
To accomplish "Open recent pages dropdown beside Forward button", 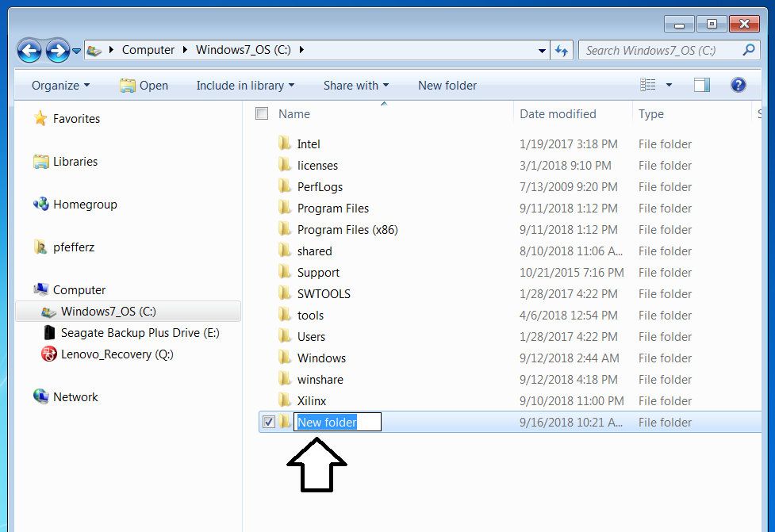I will click(76, 51).
